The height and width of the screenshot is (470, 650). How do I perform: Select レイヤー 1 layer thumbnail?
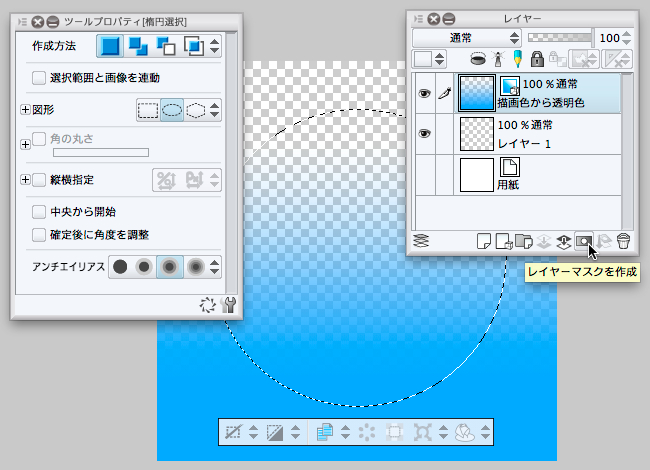tap(477, 134)
